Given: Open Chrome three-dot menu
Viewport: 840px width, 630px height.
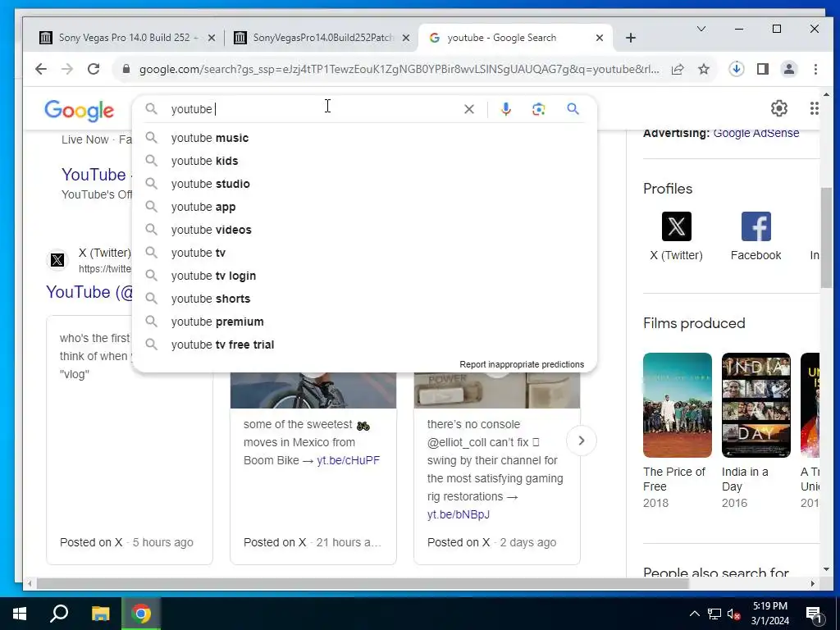Looking at the screenshot, I should pyautogui.click(x=815, y=69).
